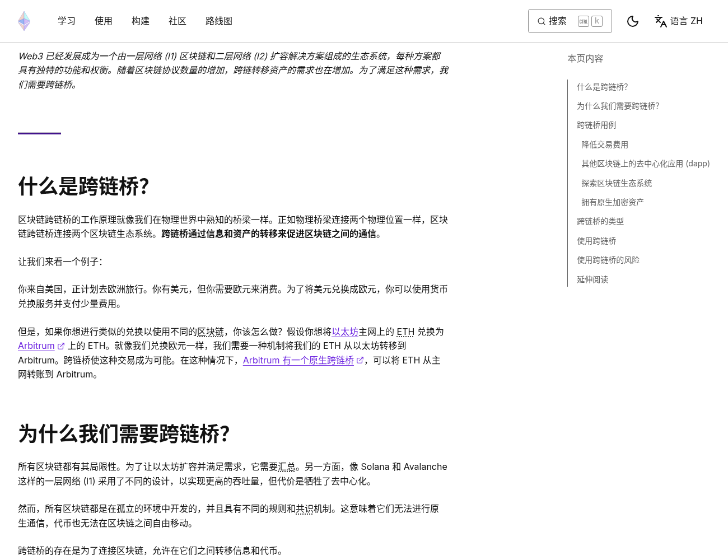The width and height of the screenshot is (728, 560).
Task: Open the 语言 ZH language selector
Action: [679, 21]
